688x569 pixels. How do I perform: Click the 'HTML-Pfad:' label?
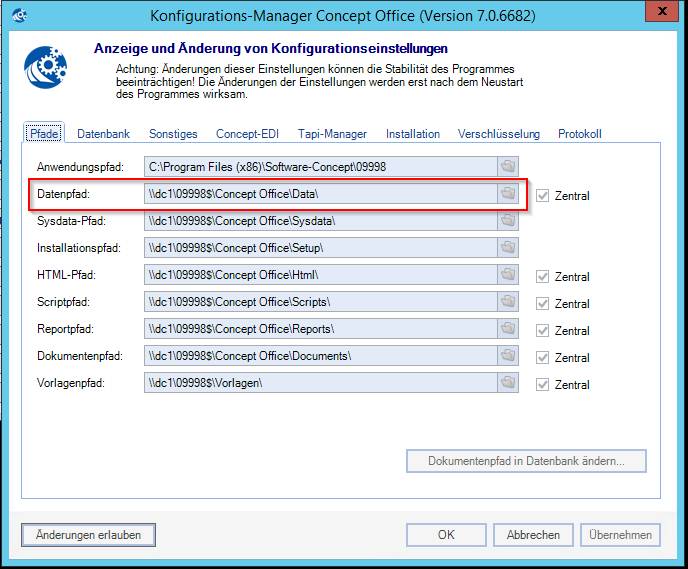(66, 275)
